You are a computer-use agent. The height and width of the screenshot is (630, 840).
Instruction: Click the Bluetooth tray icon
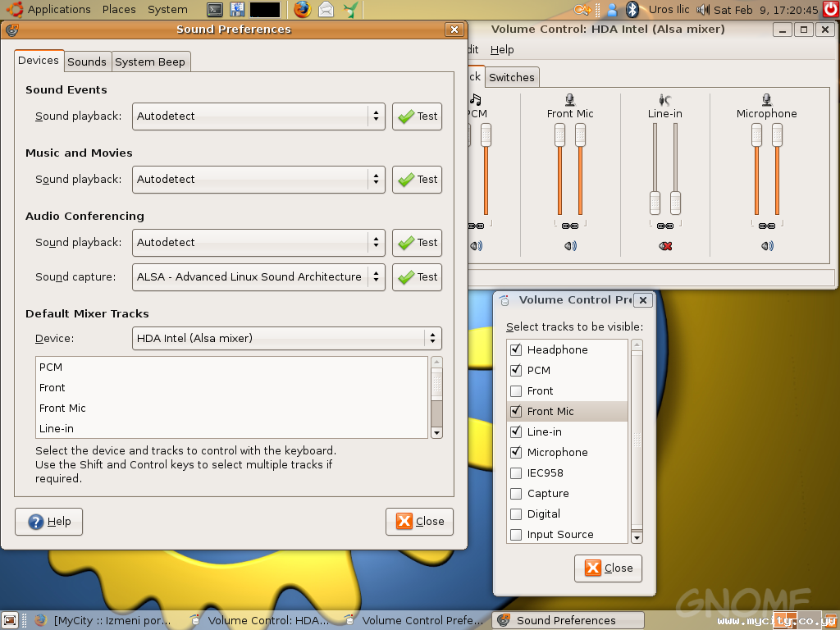coord(632,9)
